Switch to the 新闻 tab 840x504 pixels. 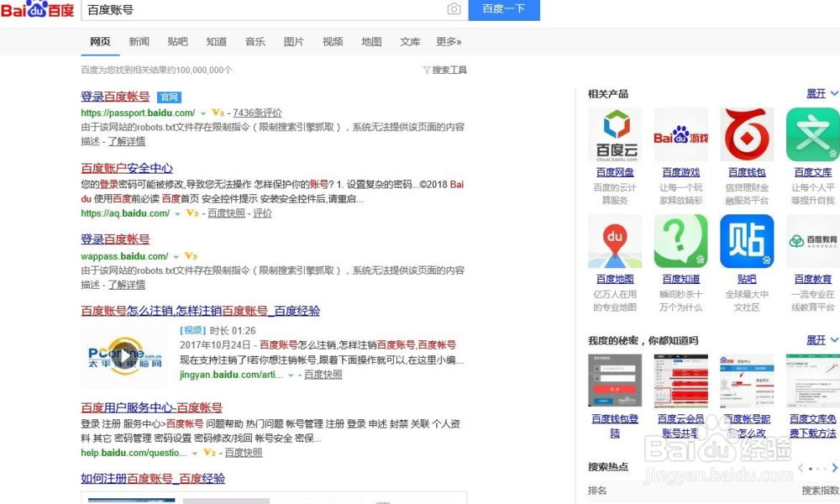pyautogui.click(x=139, y=42)
